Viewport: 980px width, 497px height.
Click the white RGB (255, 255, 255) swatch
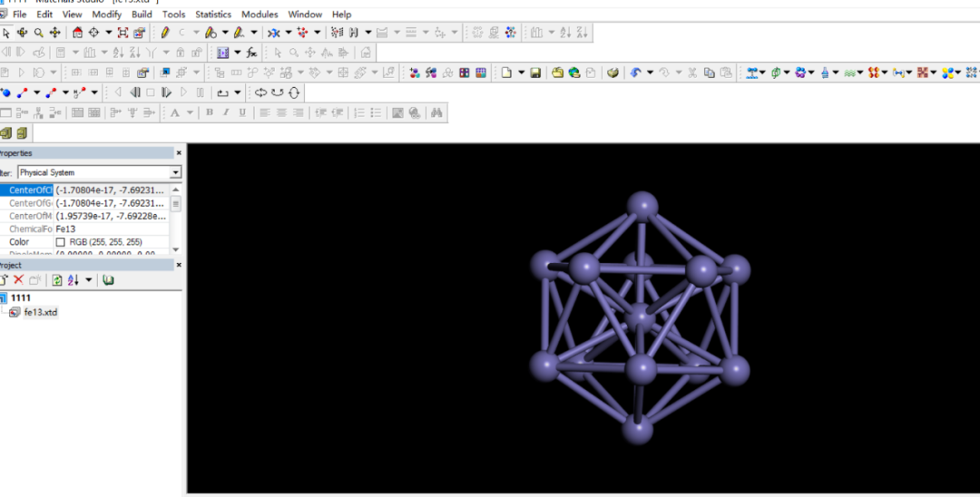pyautogui.click(x=61, y=242)
